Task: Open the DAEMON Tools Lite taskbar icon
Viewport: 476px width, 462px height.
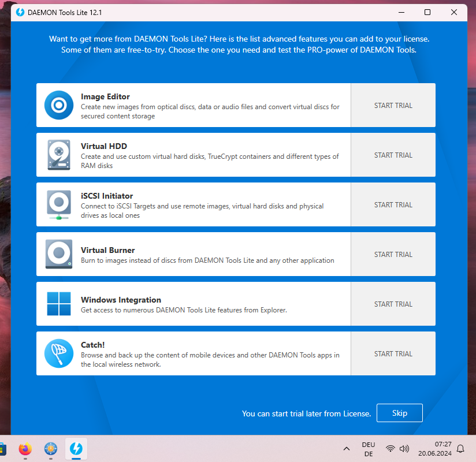Action: pos(76,449)
